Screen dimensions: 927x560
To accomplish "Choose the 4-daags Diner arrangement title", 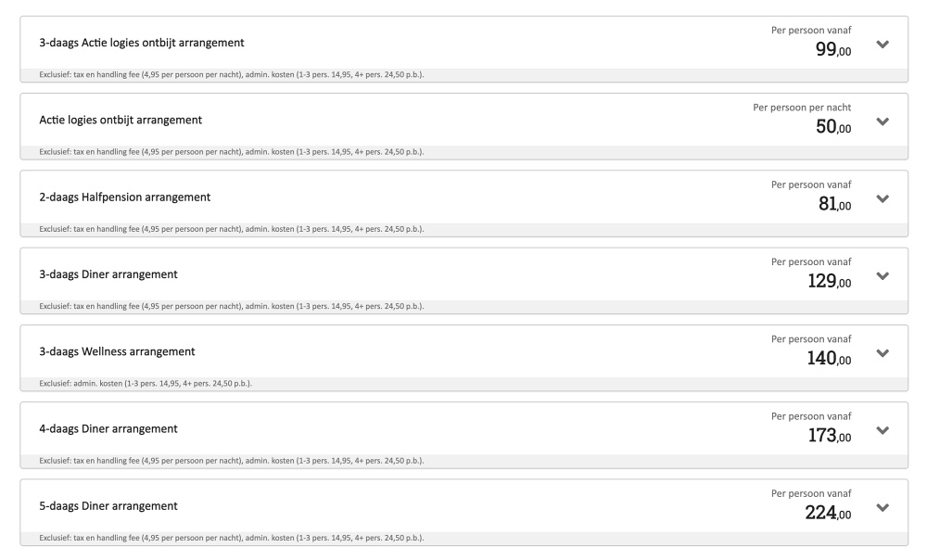I will pos(108,428).
